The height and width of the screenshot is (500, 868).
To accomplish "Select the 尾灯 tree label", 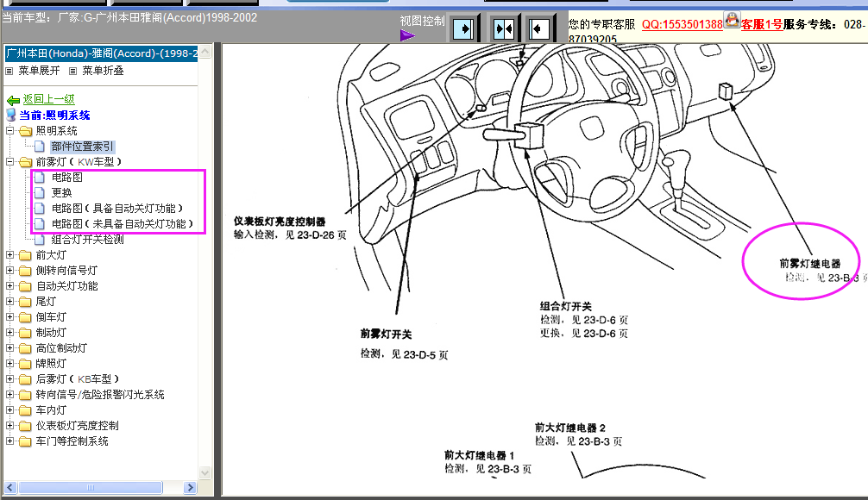I will pyautogui.click(x=46, y=302).
